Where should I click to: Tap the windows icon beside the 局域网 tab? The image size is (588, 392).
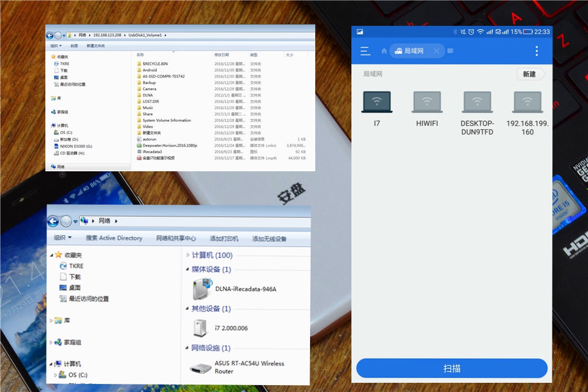tap(450, 51)
